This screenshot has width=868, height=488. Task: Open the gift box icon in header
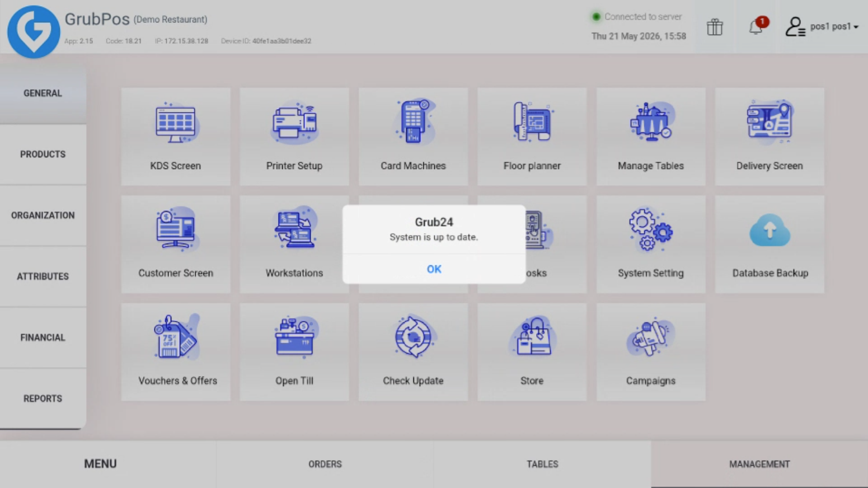point(715,27)
